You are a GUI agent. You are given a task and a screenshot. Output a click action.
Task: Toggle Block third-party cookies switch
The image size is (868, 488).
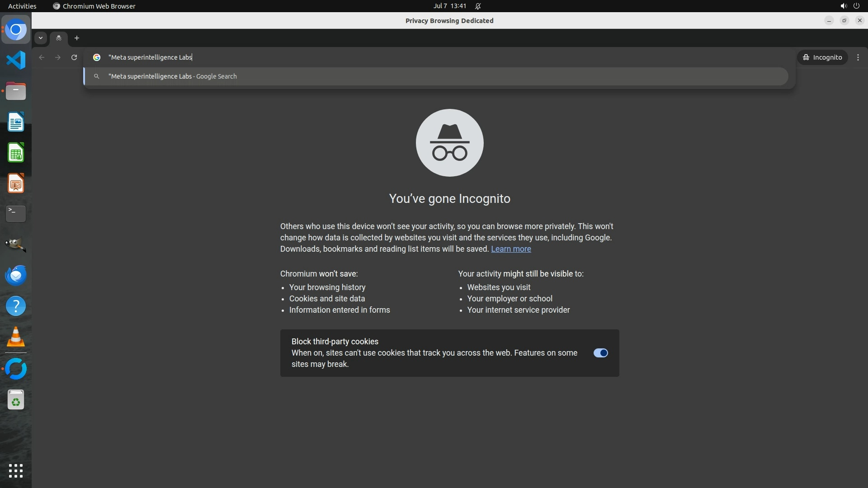(x=600, y=353)
